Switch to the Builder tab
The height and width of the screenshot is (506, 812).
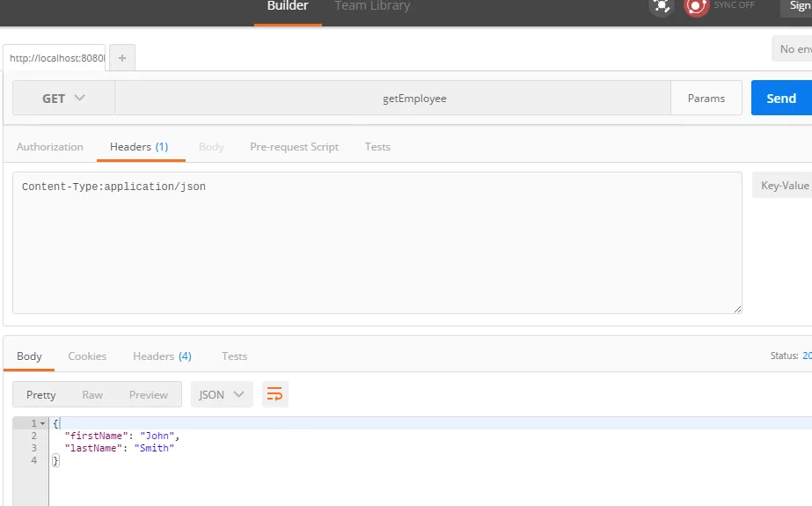coord(288,6)
